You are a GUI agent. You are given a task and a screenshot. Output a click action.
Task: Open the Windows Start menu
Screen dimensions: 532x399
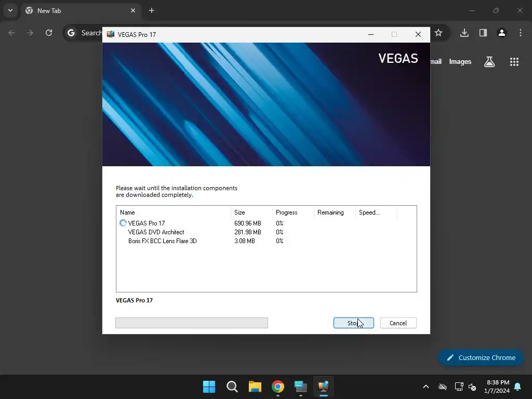click(x=209, y=387)
